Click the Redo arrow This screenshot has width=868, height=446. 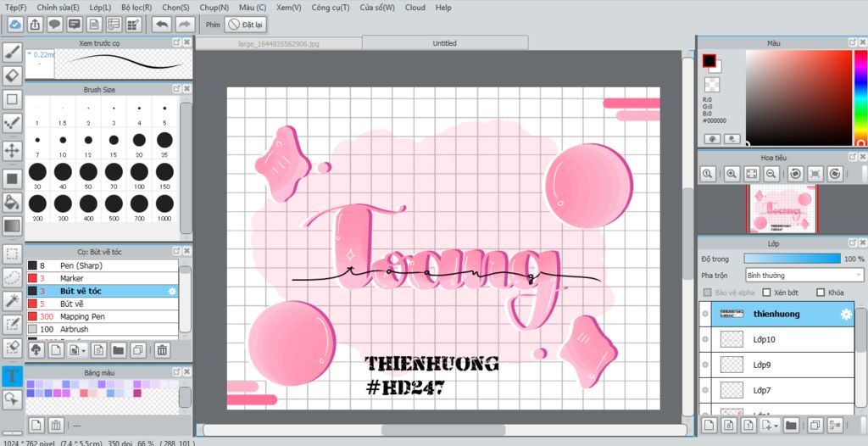click(185, 25)
